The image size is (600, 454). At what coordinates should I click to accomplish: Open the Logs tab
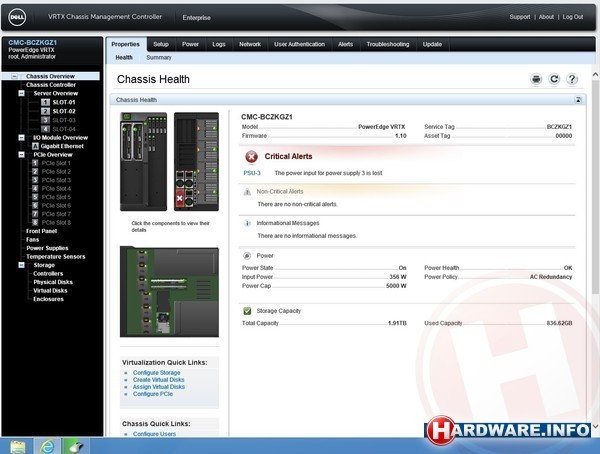tap(219, 44)
